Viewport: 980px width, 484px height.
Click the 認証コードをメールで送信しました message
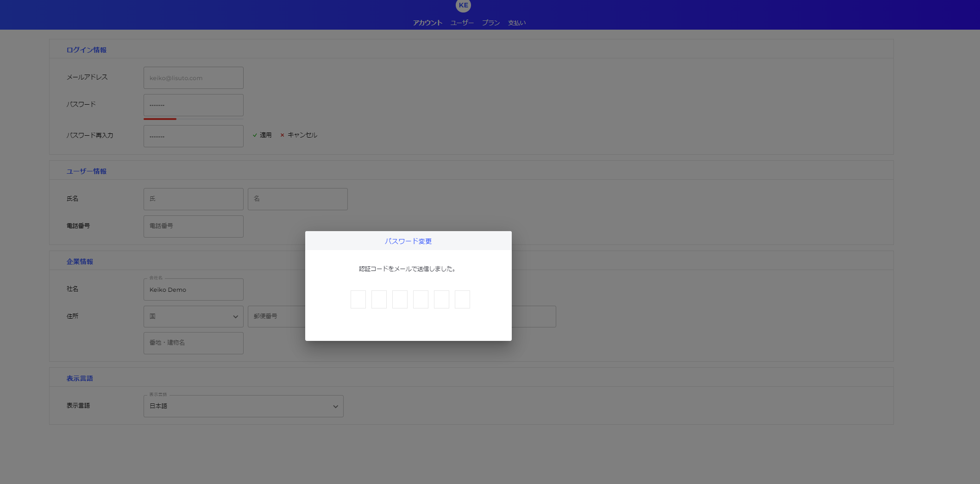pyautogui.click(x=407, y=269)
